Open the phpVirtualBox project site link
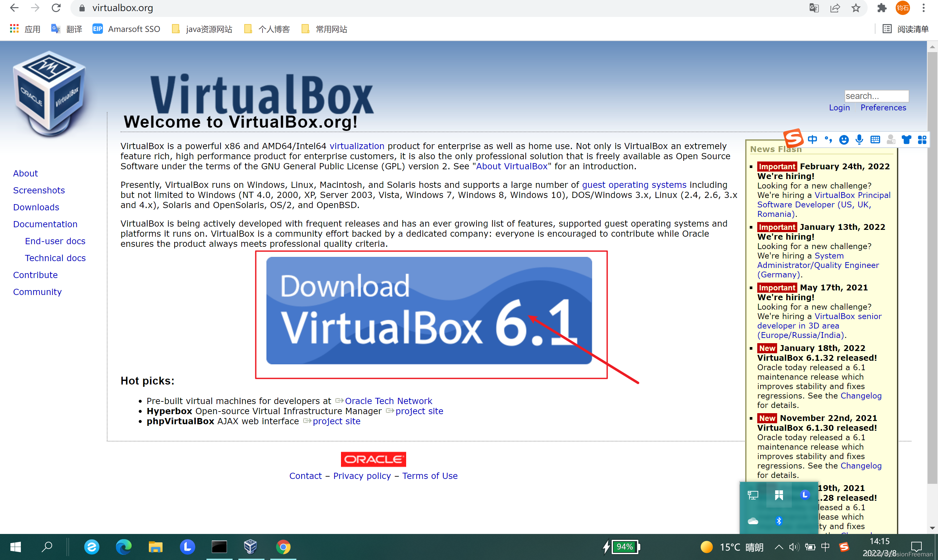The width and height of the screenshot is (938, 560). (336, 422)
